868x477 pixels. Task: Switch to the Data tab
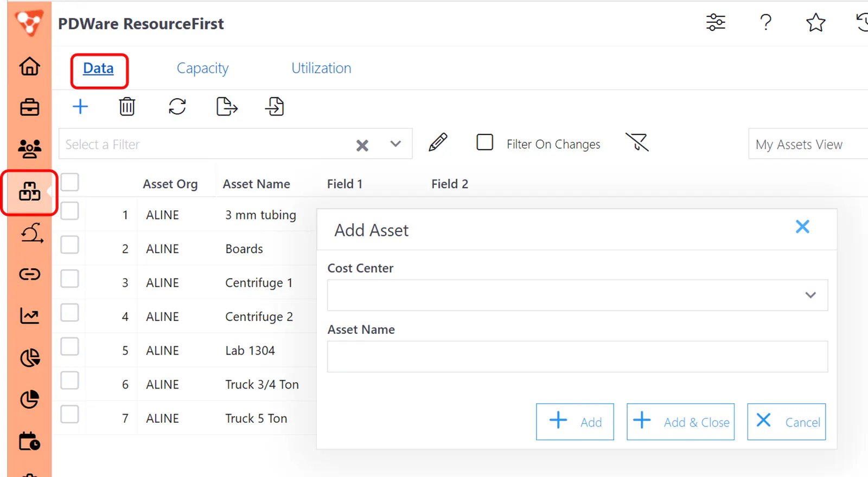98,68
